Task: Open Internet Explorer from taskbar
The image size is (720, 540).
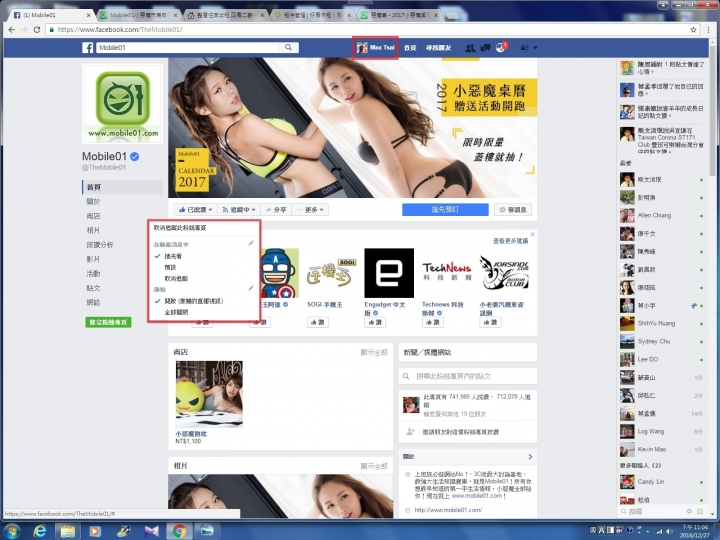Action: pos(40,531)
